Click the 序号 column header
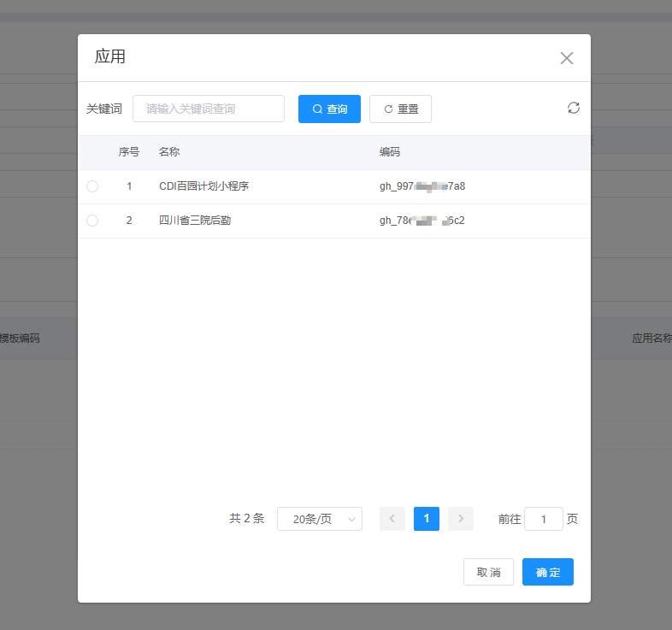 click(129, 152)
